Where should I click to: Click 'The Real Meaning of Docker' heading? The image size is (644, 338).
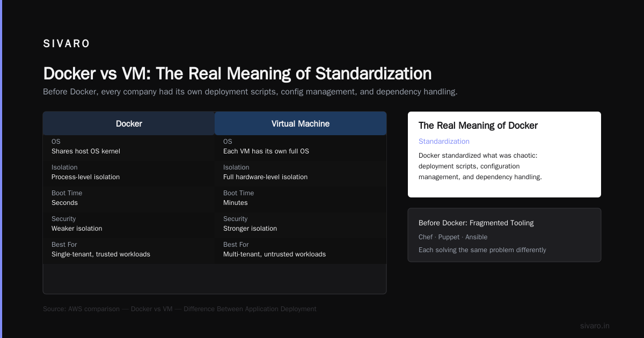[478, 126]
